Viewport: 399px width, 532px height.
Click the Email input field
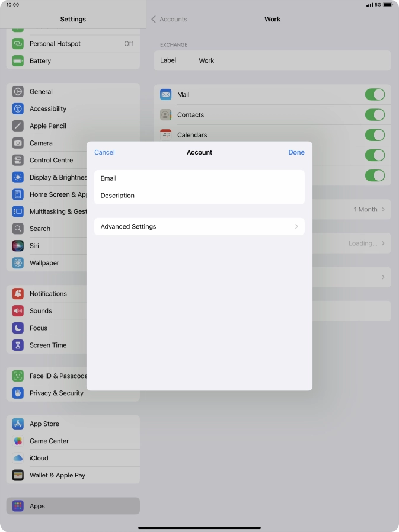[x=199, y=178]
